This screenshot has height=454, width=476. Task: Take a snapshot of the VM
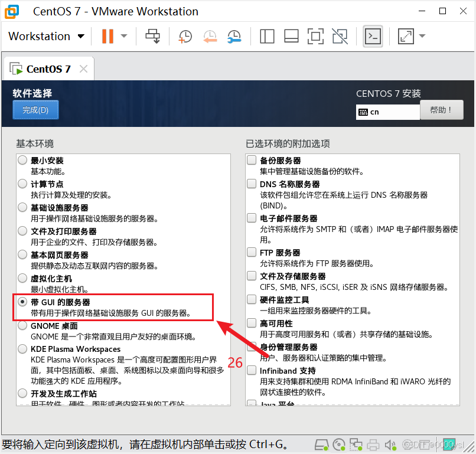point(185,37)
